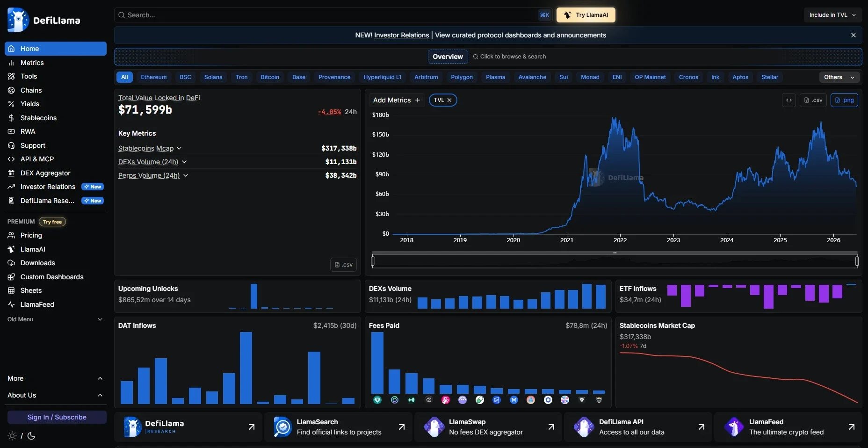Open Investor Relations via its trend icon
This screenshot has height=448, width=868.
(11, 187)
